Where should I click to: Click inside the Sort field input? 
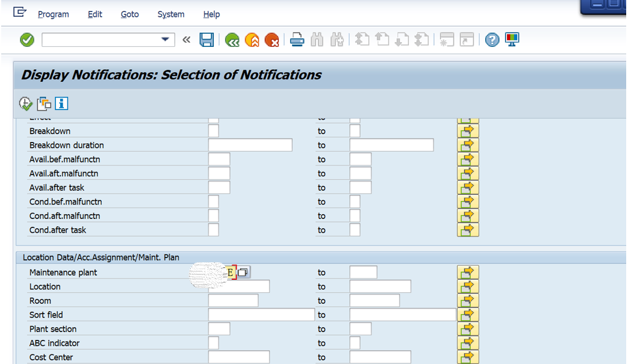pyautogui.click(x=259, y=314)
